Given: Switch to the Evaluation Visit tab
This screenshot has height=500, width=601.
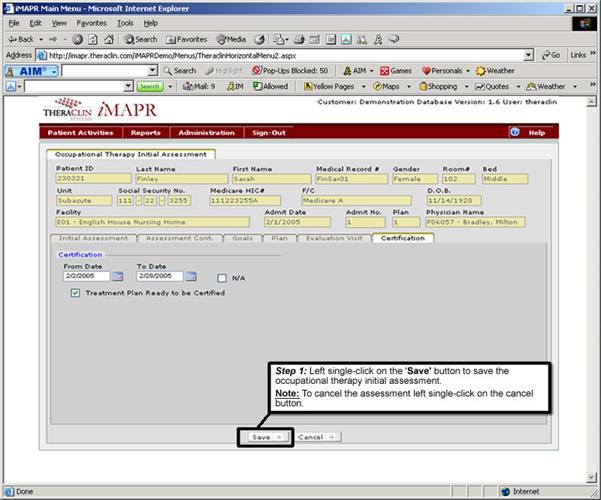Looking at the screenshot, I should point(334,238).
